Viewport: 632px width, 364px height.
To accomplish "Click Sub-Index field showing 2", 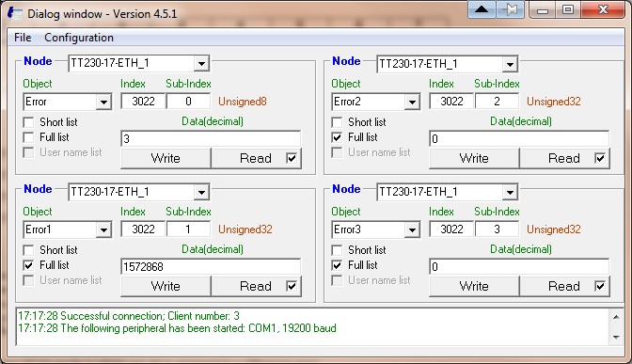I will (x=497, y=102).
